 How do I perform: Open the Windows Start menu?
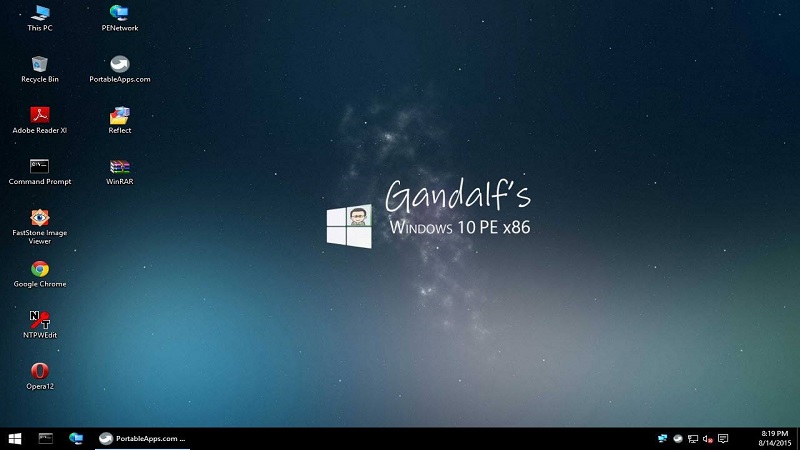pyautogui.click(x=15, y=439)
